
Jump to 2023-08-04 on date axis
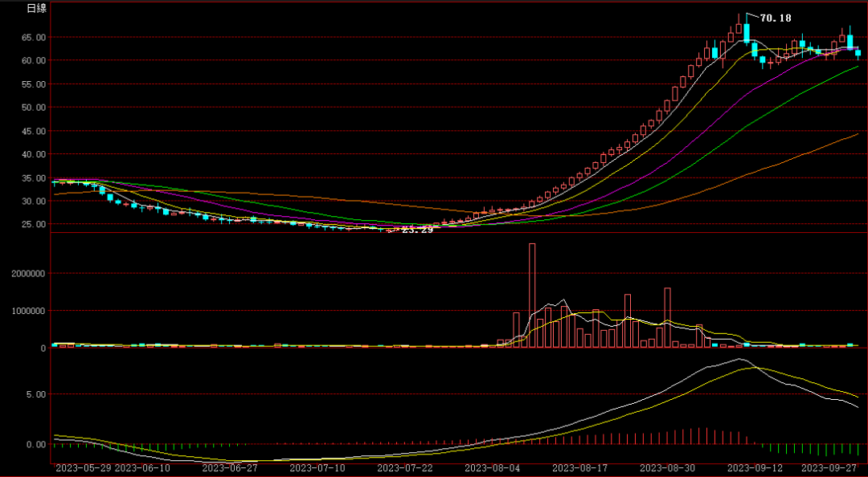click(493, 467)
